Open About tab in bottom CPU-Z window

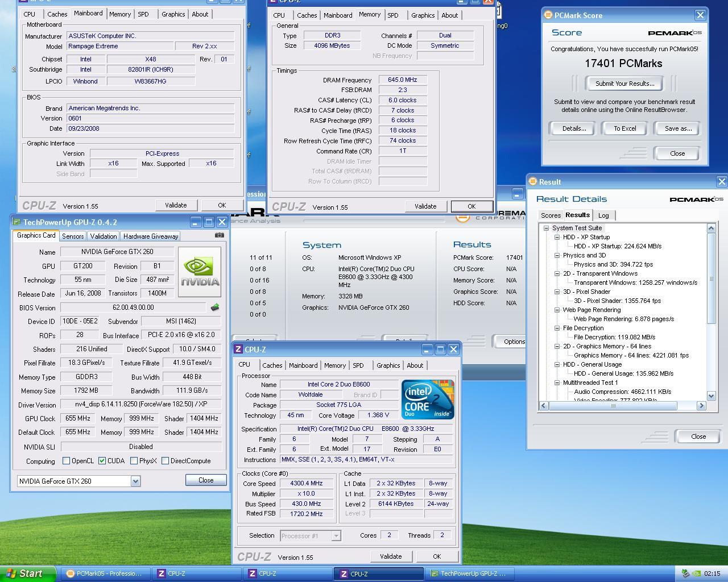[x=415, y=365]
